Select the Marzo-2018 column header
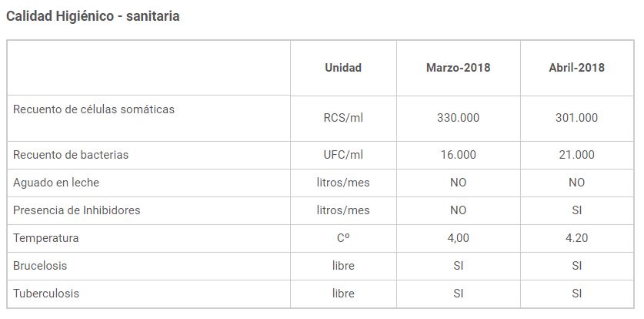Image resolution: width=644 pixels, height=319 pixels. (x=458, y=68)
